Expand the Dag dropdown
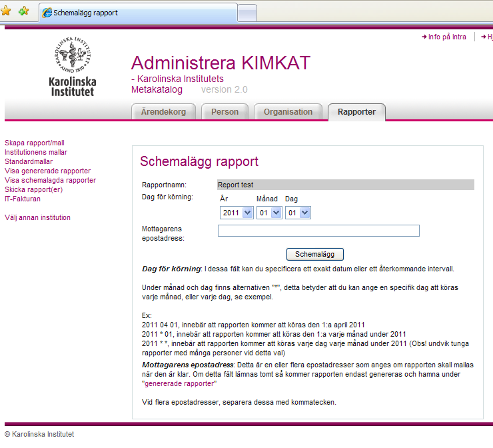493x448 pixels. pos(298,213)
